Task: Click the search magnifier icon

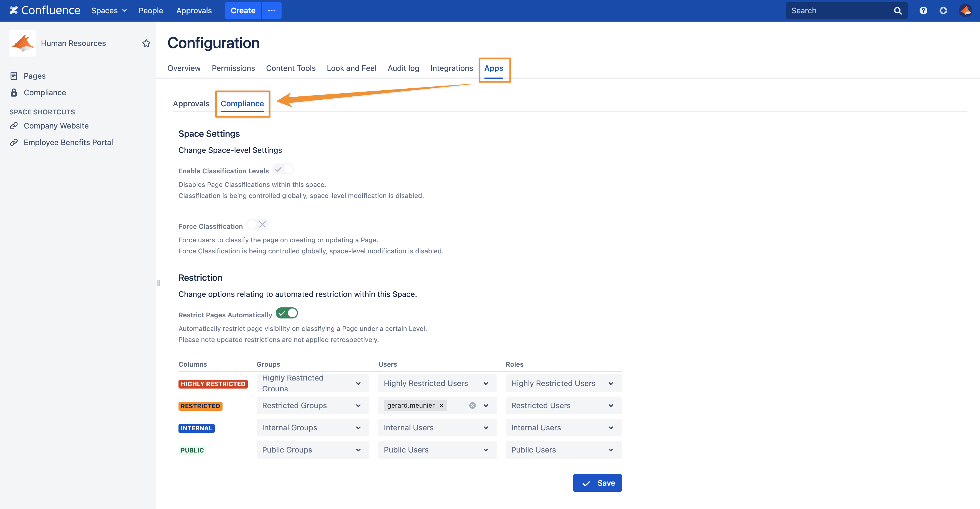Action: pyautogui.click(x=898, y=11)
